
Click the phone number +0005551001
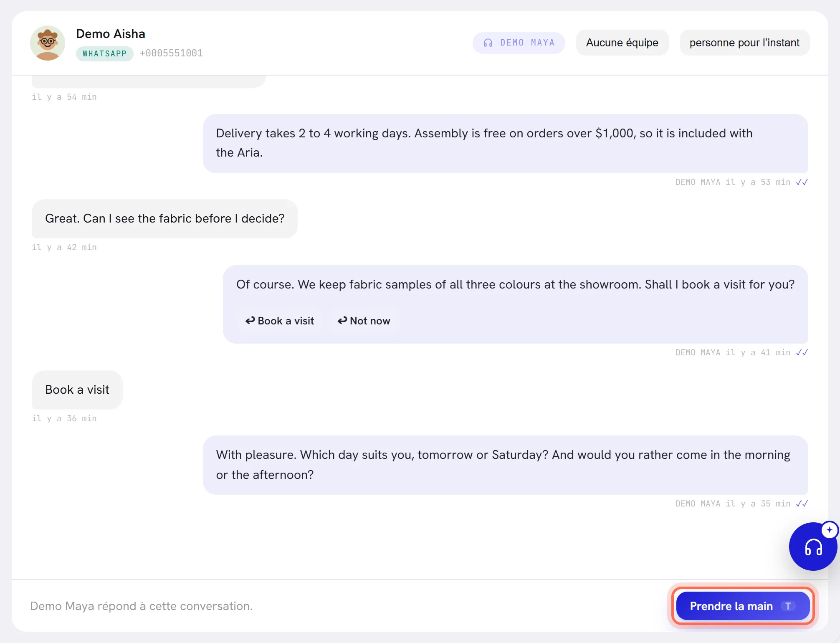coord(171,53)
